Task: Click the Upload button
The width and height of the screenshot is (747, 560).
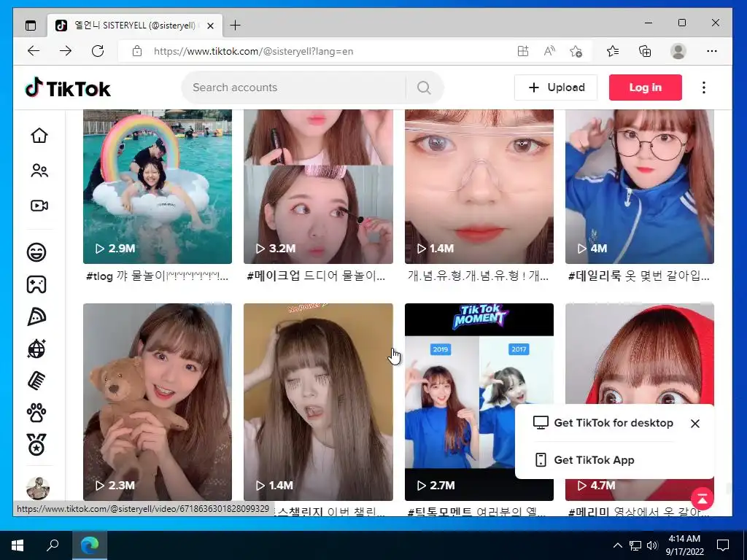Action: [555, 87]
